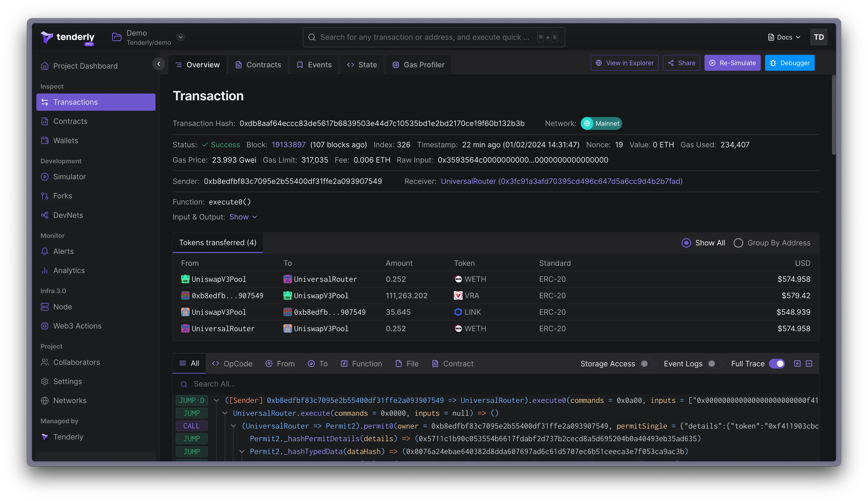The width and height of the screenshot is (868, 502).
Task: Open Forks in the sidebar
Action: click(56, 196)
